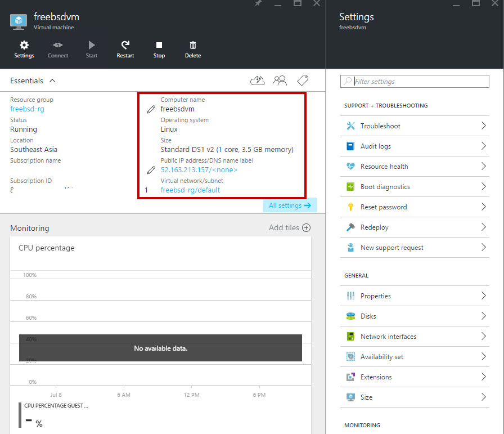Viewport: 504px width, 434px height.
Task: Open Troubleshoot settings item
Action: click(415, 126)
